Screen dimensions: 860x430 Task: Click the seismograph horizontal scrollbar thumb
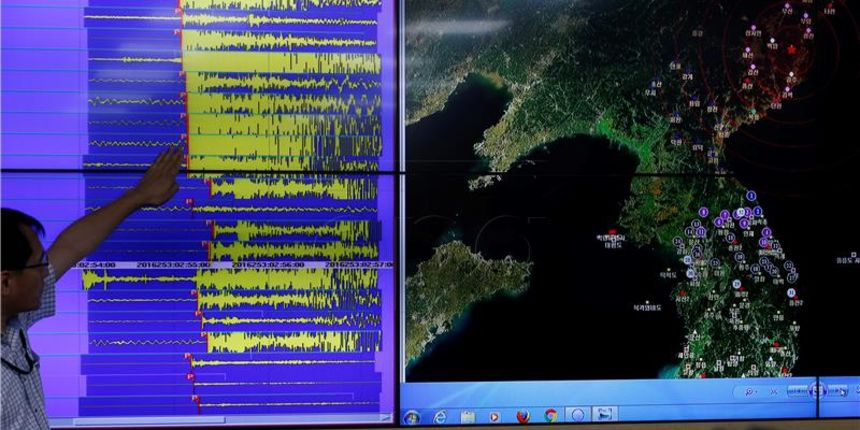coord(149,421)
